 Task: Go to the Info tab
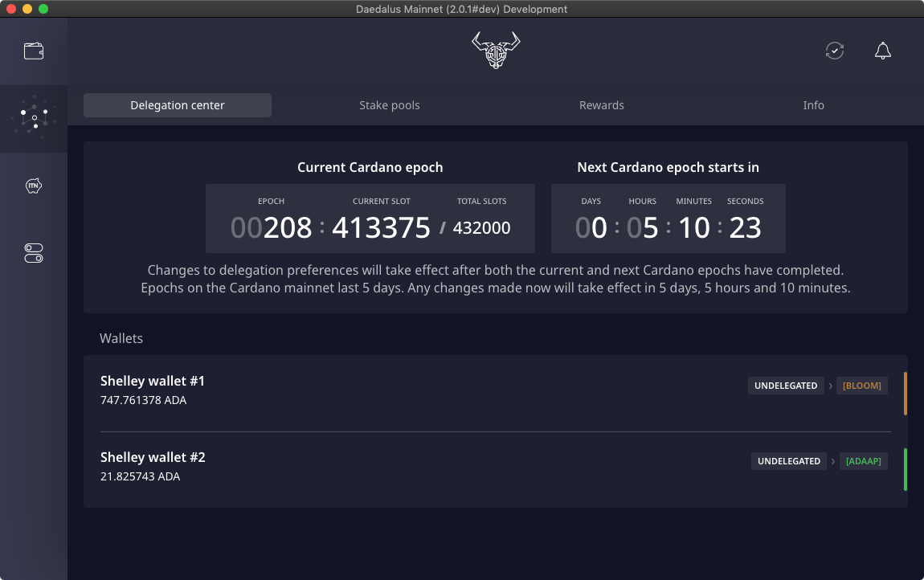(813, 105)
